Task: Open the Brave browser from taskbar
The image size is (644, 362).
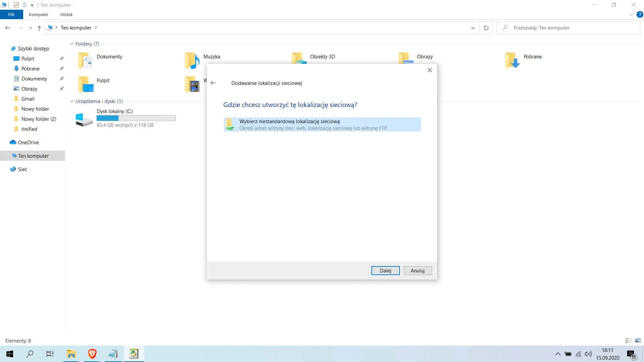Action: click(x=92, y=354)
